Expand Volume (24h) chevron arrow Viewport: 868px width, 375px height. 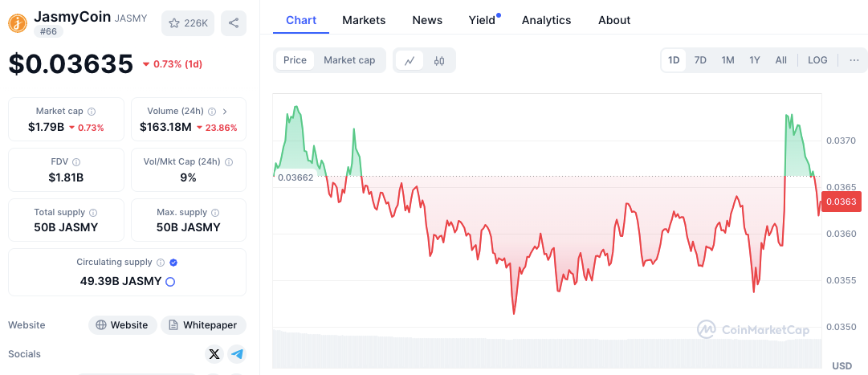pos(225,112)
